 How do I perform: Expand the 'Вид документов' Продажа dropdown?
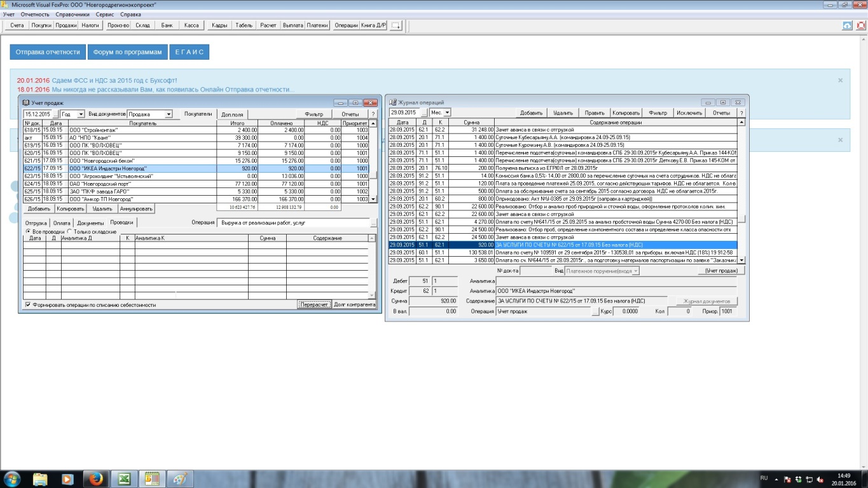169,114
